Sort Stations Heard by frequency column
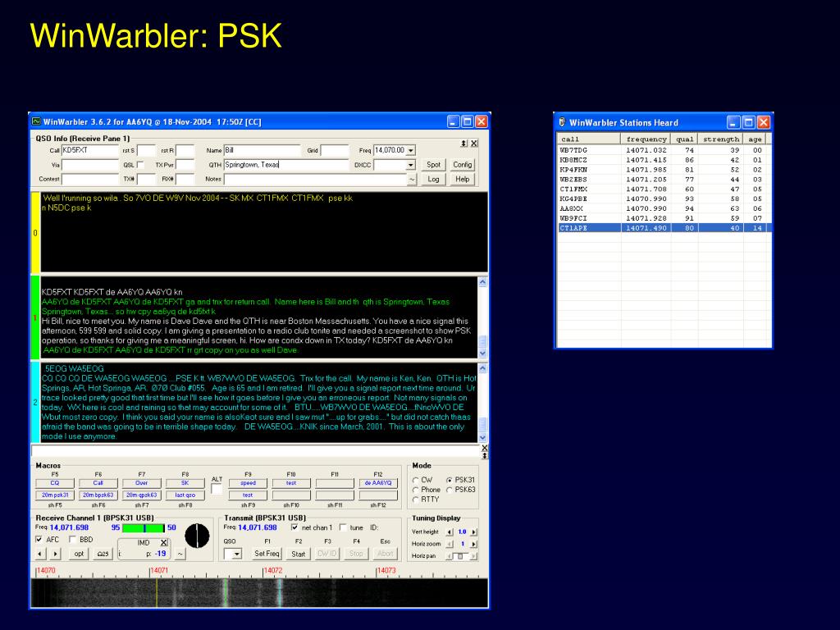The width and height of the screenshot is (840, 630). 646,139
